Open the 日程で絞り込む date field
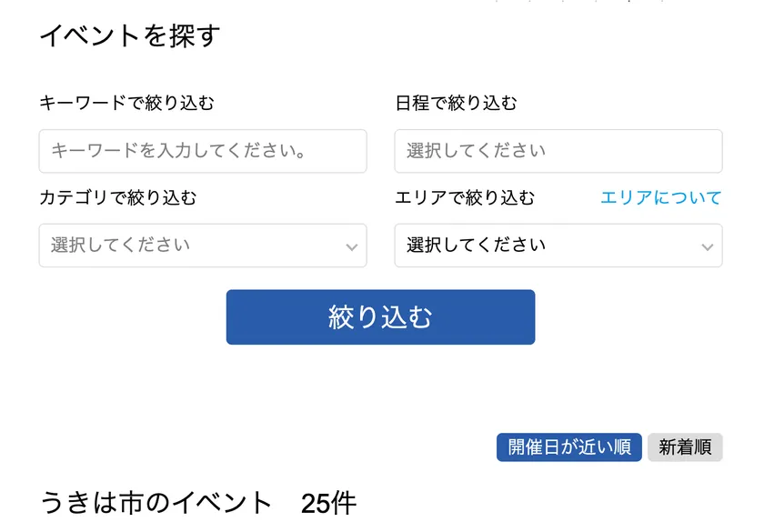The image size is (764, 532). (558, 151)
